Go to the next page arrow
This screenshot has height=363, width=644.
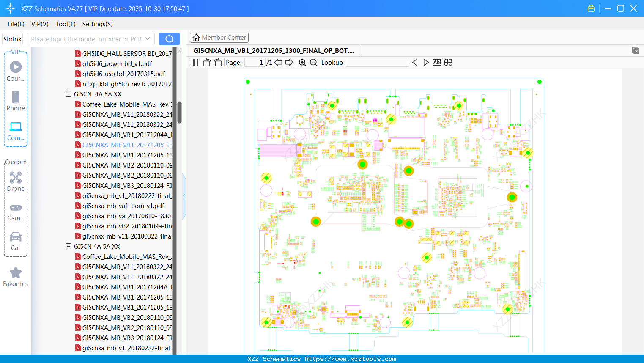(x=289, y=63)
